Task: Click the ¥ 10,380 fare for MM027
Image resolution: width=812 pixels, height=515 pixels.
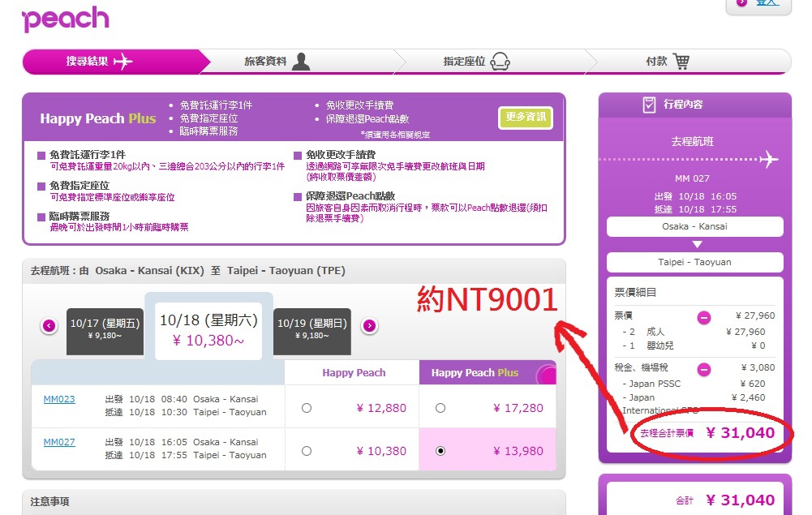Action: (381, 451)
